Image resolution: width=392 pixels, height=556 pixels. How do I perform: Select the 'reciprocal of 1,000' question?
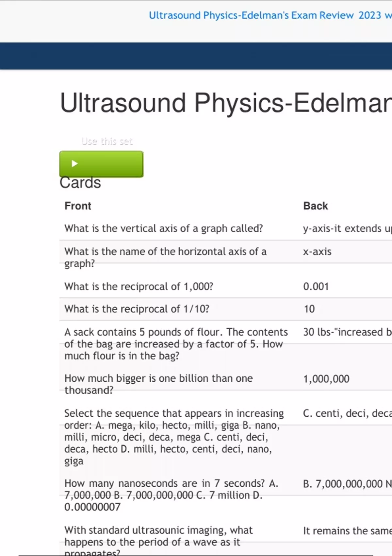point(139,287)
